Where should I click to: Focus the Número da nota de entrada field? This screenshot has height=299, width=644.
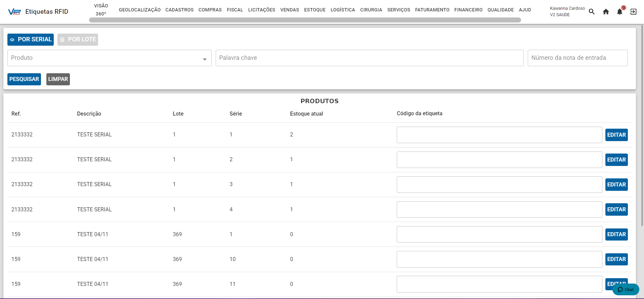(x=577, y=58)
